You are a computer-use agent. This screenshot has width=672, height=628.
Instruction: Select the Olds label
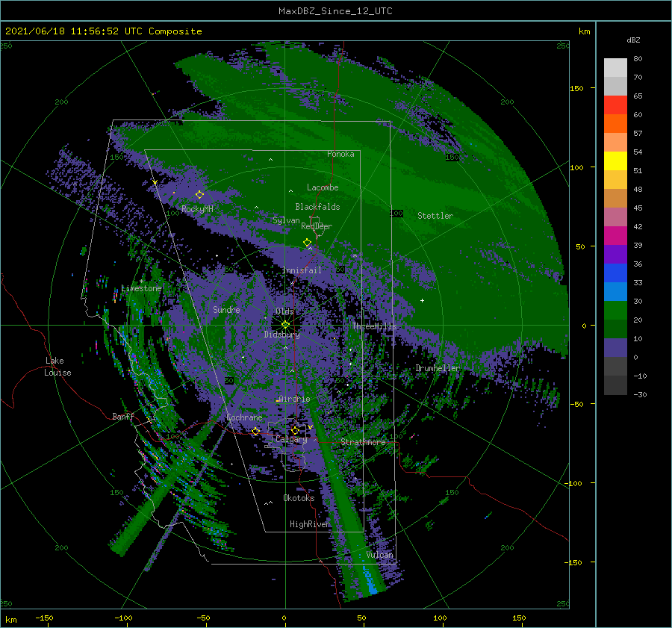(x=284, y=311)
